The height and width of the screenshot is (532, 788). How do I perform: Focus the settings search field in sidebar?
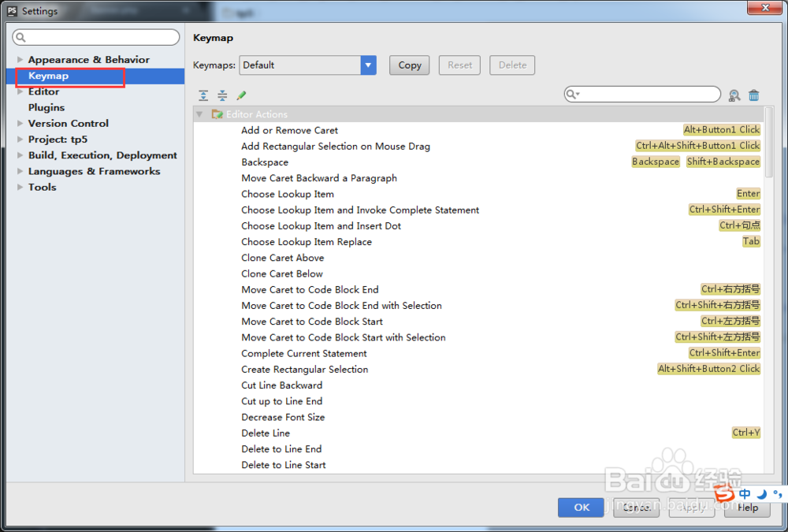coord(96,37)
